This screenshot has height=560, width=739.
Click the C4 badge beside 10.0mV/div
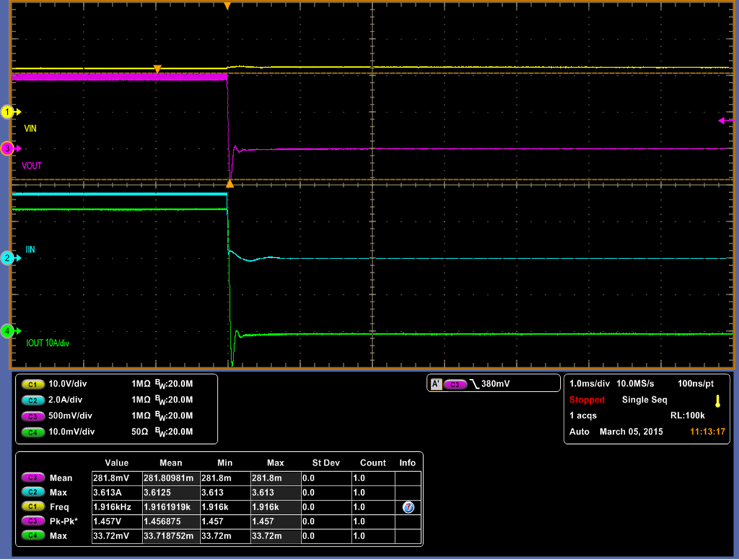pos(32,433)
